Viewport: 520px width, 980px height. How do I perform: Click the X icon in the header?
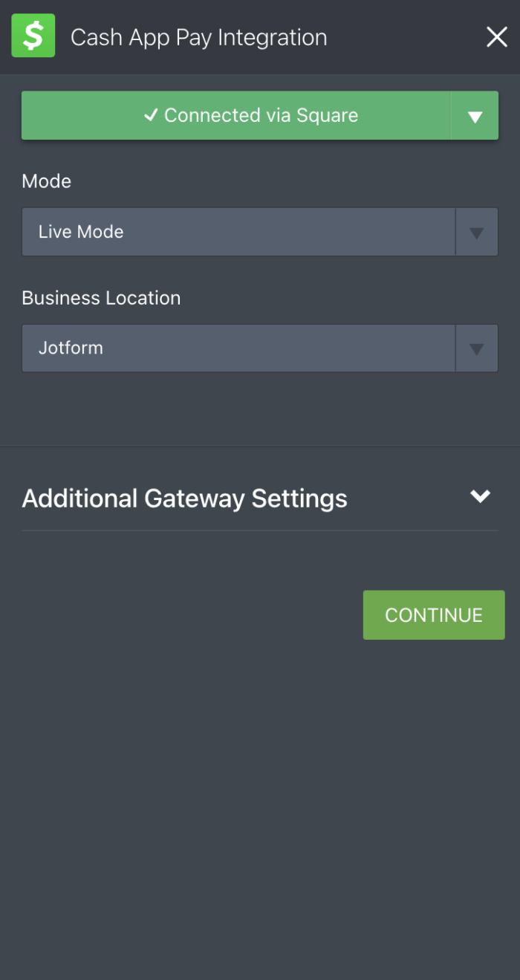pyautogui.click(x=495, y=36)
